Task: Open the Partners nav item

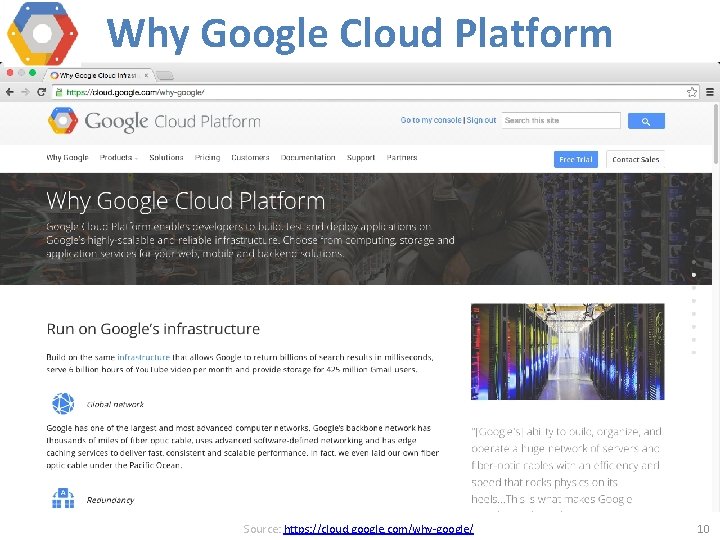Action: [x=402, y=158]
